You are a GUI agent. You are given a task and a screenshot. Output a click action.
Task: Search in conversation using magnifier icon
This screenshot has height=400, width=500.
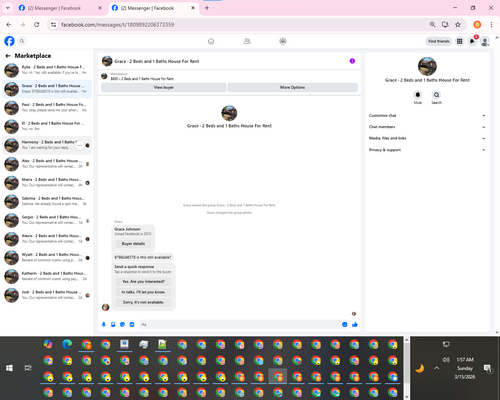[436, 95]
